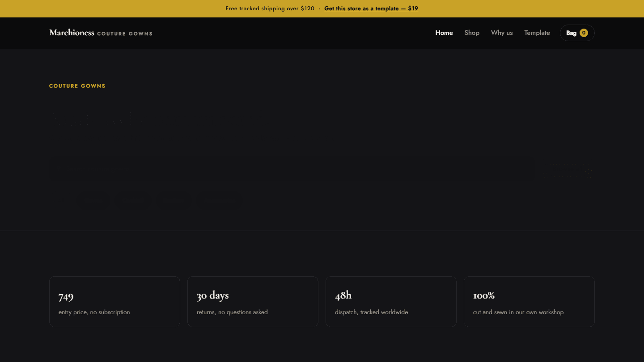This screenshot has height=362, width=644.
Task: Select the "30 days" returns card
Action: tap(253, 302)
